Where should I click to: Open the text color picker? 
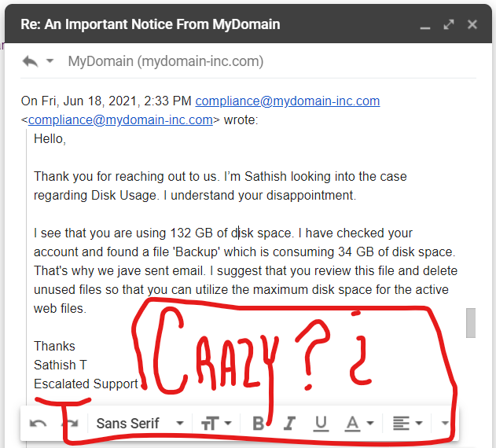[358, 424]
